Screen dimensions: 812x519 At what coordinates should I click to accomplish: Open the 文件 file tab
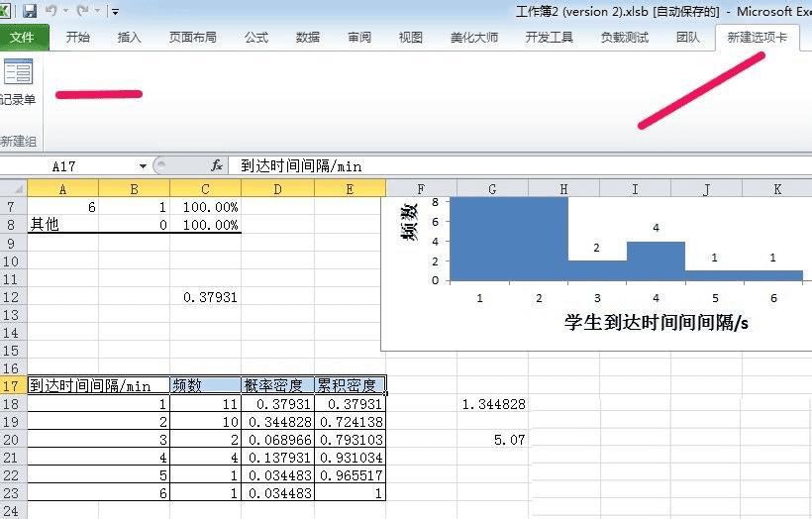point(22,38)
